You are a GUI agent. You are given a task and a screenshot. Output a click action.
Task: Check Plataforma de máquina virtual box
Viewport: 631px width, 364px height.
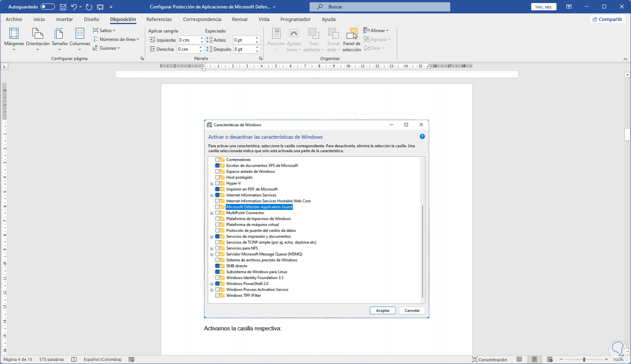pyautogui.click(x=217, y=225)
